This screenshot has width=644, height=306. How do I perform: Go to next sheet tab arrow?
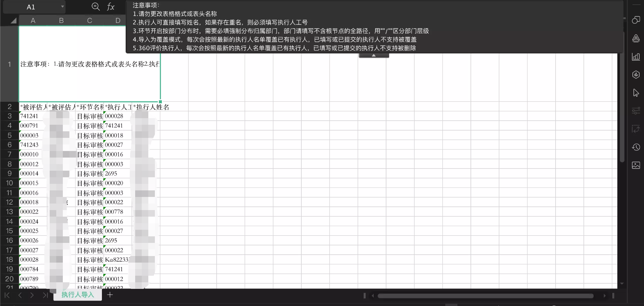[x=32, y=295]
